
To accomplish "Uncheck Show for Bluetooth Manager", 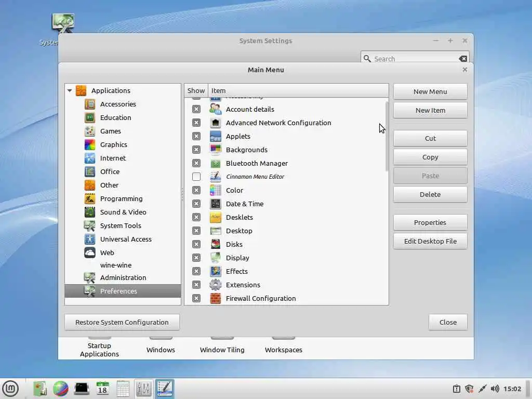I will (196, 163).
